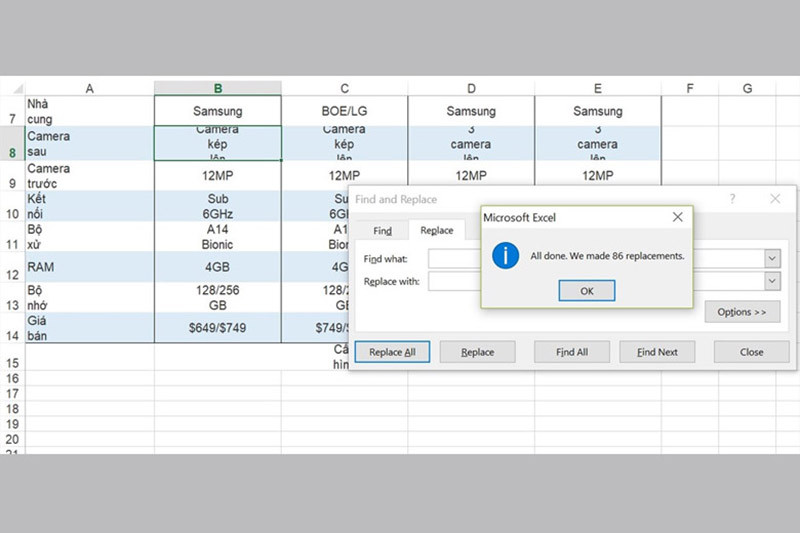Click the blue information icon in message box
This screenshot has width=800, height=533.
505,256
